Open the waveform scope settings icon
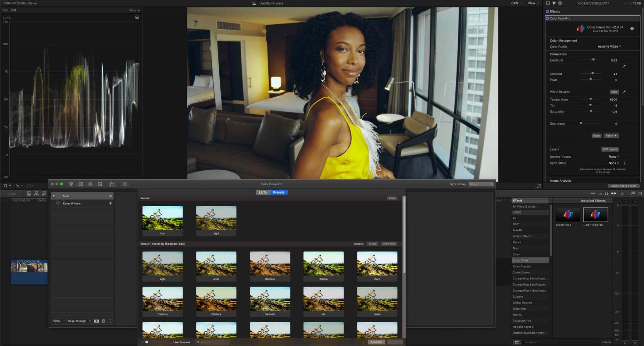The height and width of the screenshot is (346, 644). (x=137, y=17)
